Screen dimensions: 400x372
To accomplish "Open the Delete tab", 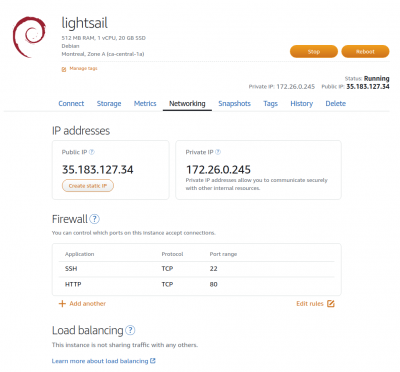I will [x=336, y=104].
